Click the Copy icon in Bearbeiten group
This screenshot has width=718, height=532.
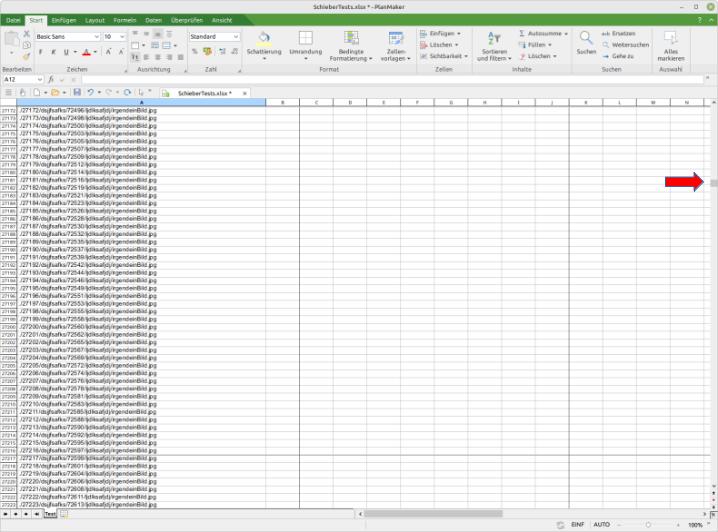click(27, 45)
